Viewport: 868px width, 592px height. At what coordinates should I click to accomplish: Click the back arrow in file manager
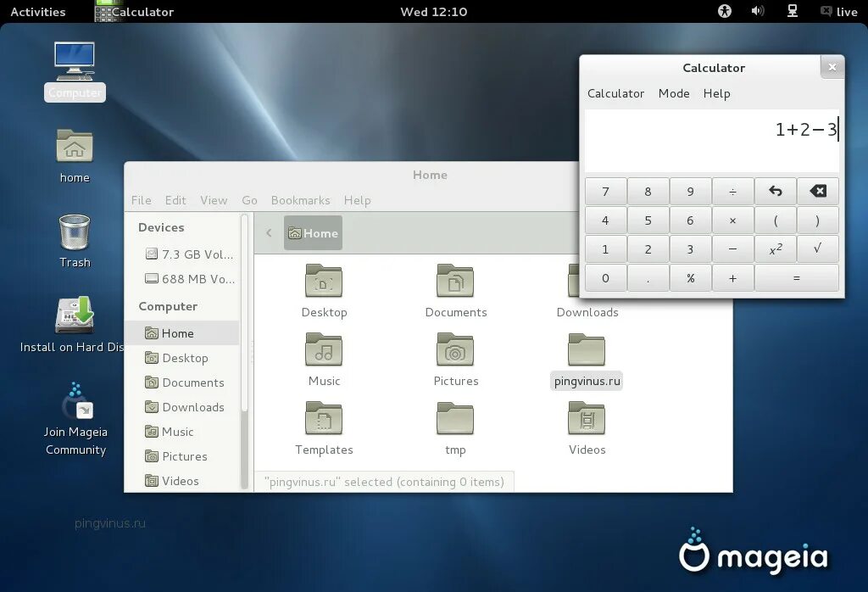(x=269, y=232)
